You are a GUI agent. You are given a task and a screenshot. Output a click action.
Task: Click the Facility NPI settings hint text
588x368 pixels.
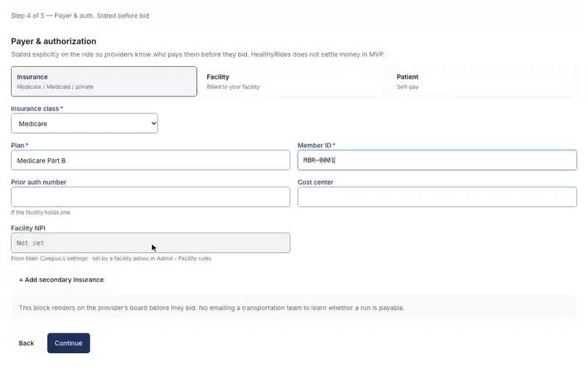pos(111,258)
